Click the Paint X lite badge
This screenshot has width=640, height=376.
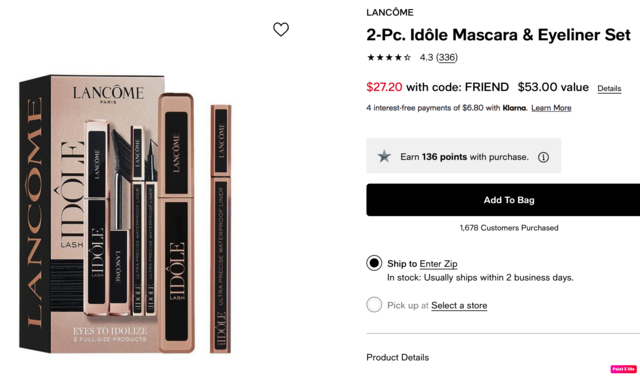click(623, 369)
